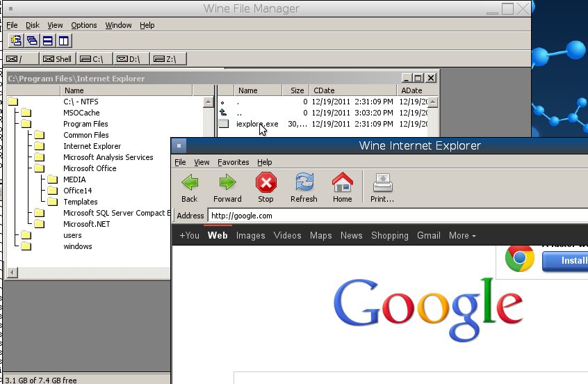Screen dimensions: 588x384
Task: Click the tree pane scroll left arrow
Action: click(13, 273)
